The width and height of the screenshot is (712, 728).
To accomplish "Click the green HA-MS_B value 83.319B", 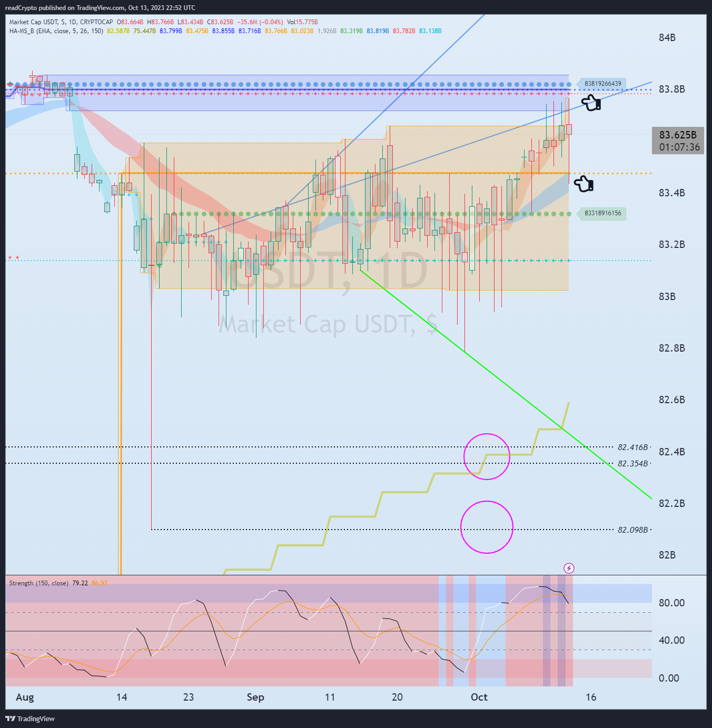I will click(352, 31).
